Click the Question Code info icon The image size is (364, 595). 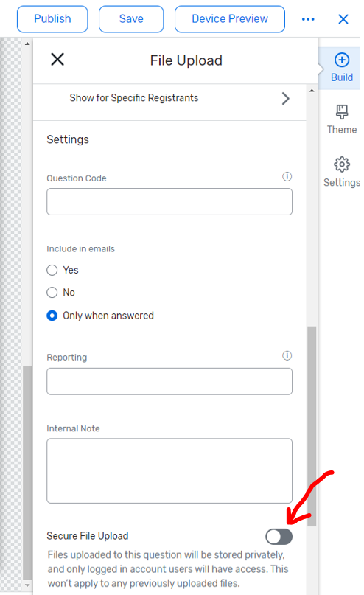click(287, 176)
